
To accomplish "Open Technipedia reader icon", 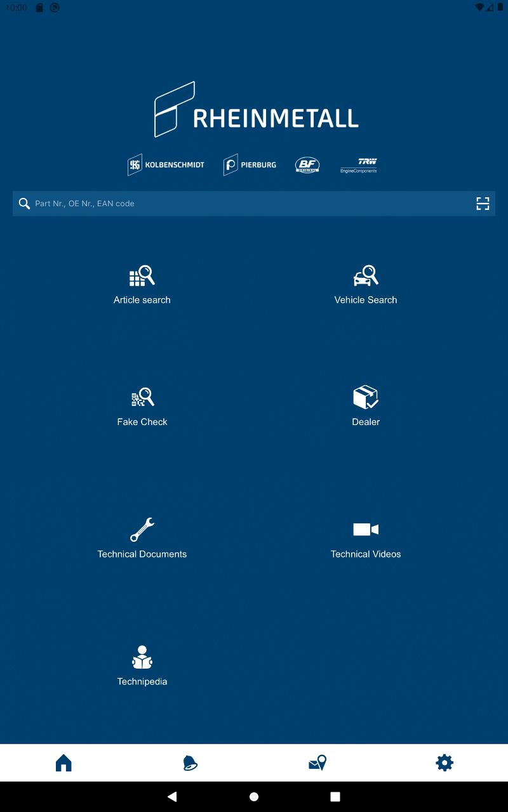I will click(x=142, y=657).
